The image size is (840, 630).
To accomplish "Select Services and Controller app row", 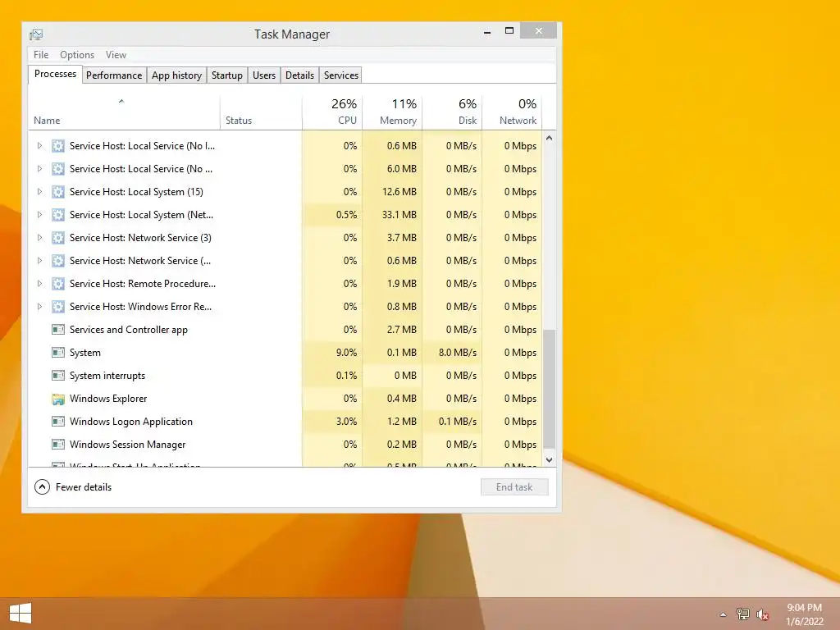I will 285,330.
